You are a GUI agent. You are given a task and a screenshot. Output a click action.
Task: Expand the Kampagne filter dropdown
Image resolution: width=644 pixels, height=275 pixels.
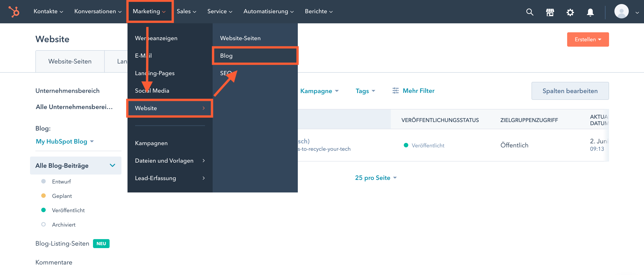coord(319,91)
